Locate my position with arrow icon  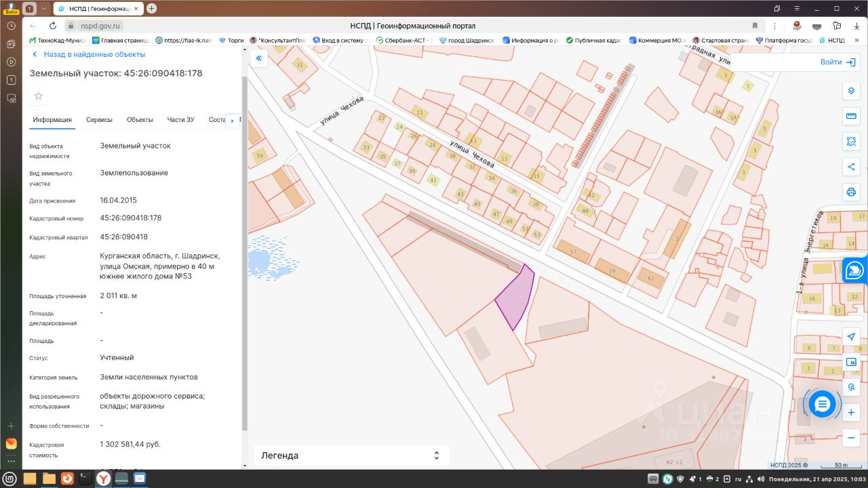click(x=851, y=337)
